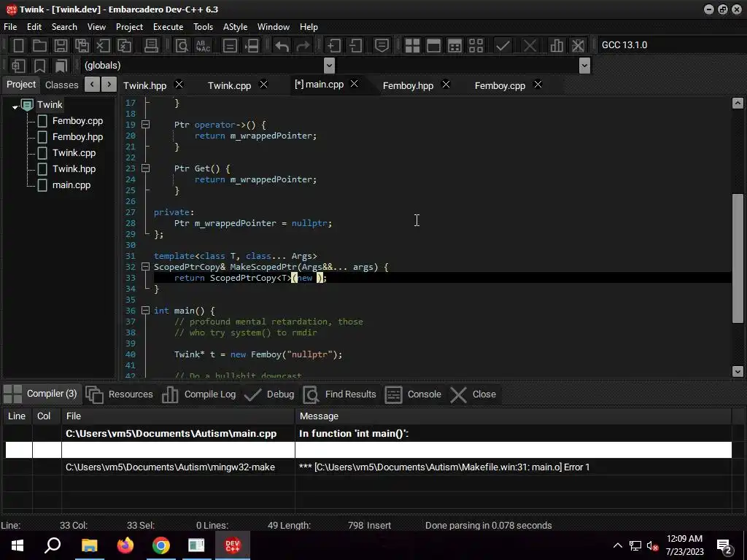This screenshot has height=560, width=747.
Task: Open the File menu
Action: click(x=10, y=27)
